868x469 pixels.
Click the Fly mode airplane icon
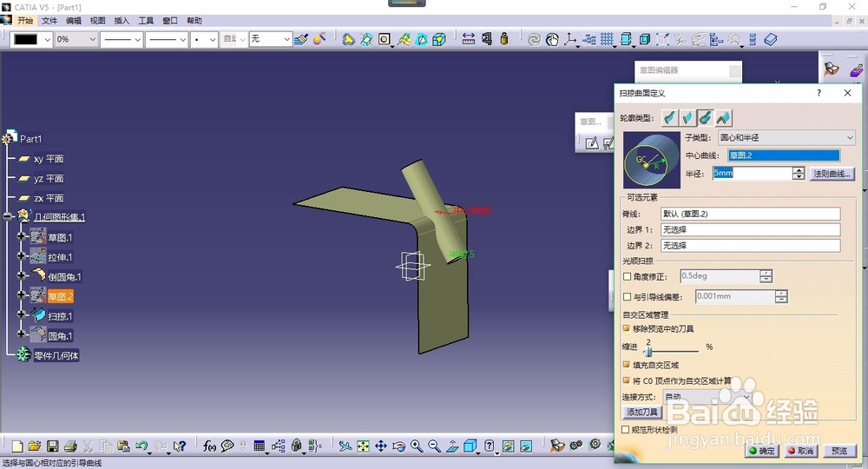(345, 446)
